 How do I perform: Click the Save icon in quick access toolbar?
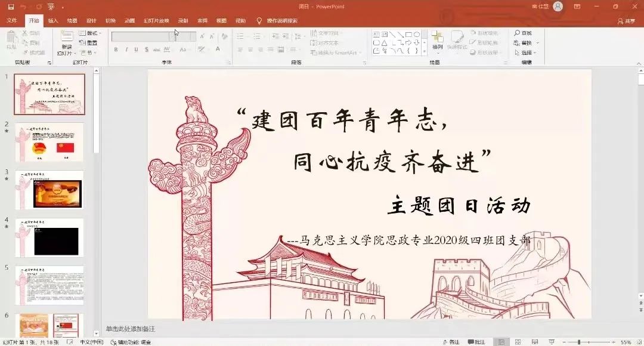click(11, 7)
